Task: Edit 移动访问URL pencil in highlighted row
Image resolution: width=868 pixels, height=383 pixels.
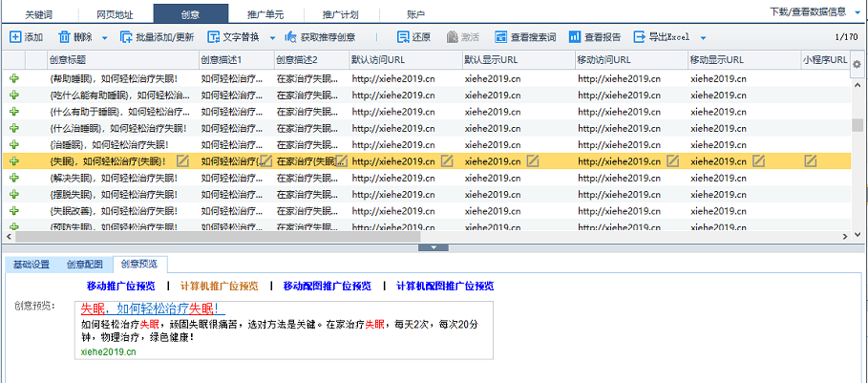Action: (x=672, y=161)
